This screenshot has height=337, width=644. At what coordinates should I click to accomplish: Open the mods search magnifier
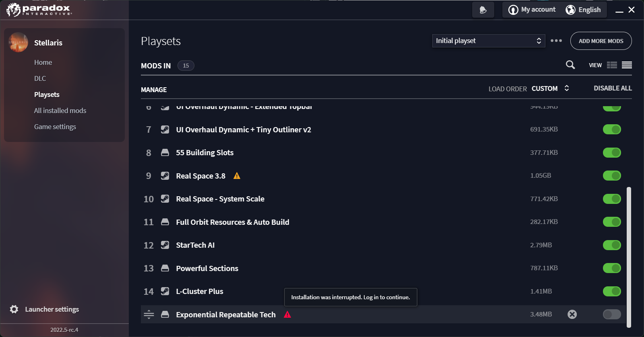(x=570, y=65)
